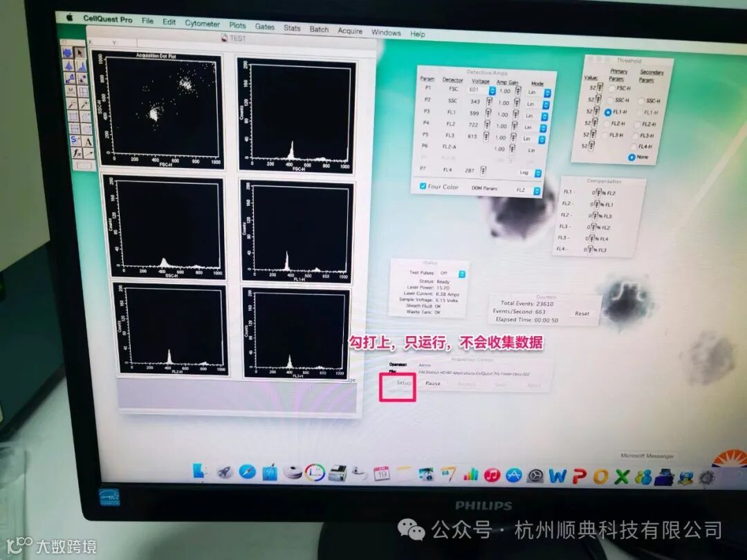Open the Plots menu
This screenshot has width=747, height=560.
point(237,26)
